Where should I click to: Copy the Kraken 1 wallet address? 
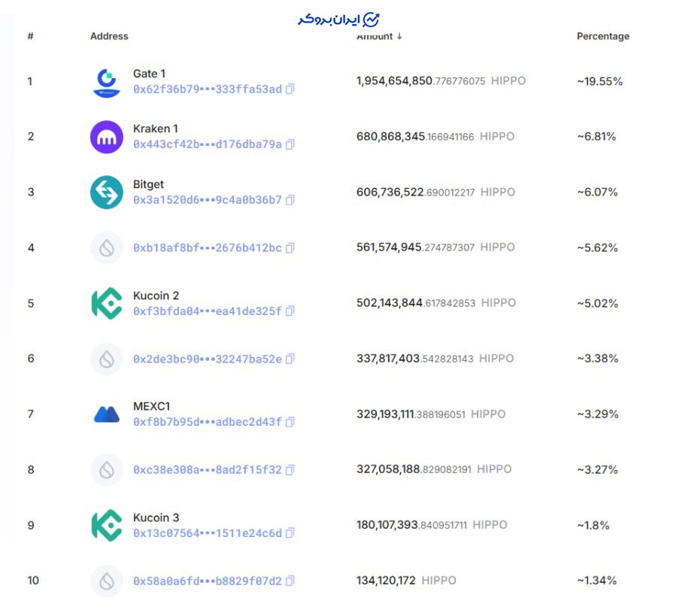click(x=290, y=144)
